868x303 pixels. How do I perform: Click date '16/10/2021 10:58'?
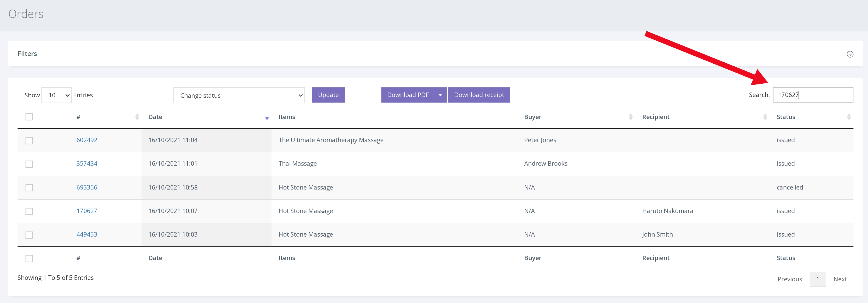tap(173, 187)
